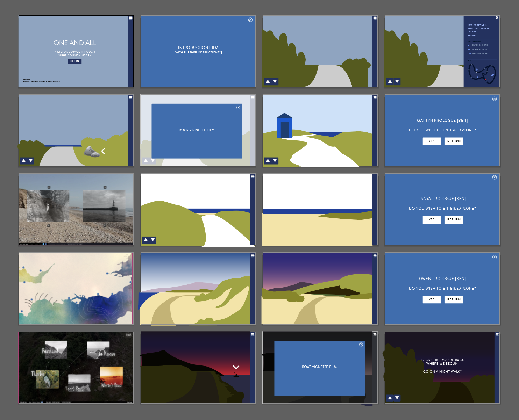Open the hamburger menu above the night walk scene
The height and width of the screenshot is (420, 519).
[x=497, y=334]
